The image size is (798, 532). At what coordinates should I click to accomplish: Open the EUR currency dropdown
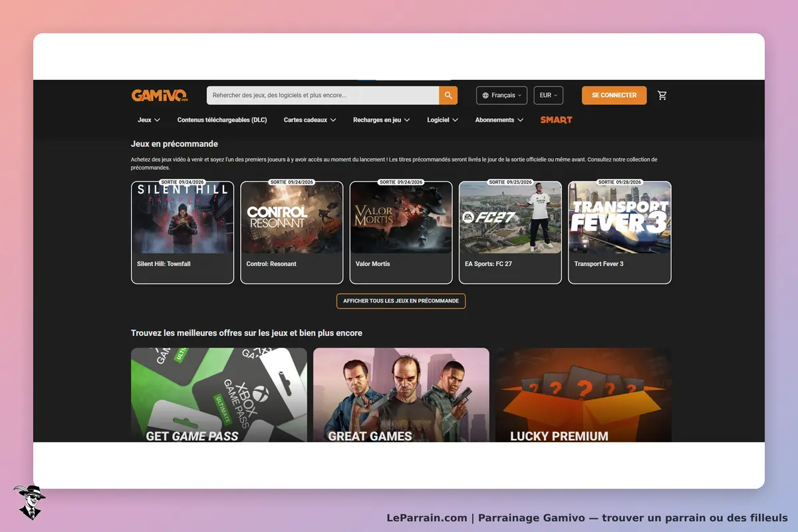point(549,95)
